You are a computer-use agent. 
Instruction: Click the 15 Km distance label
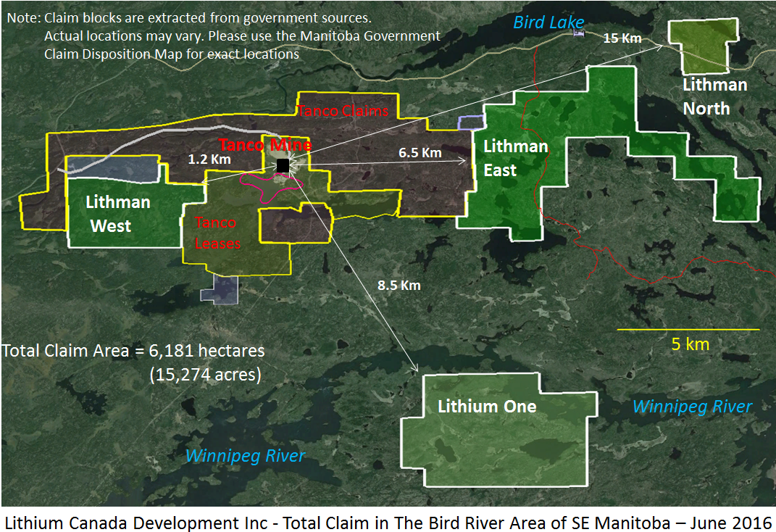click(622, 38)
